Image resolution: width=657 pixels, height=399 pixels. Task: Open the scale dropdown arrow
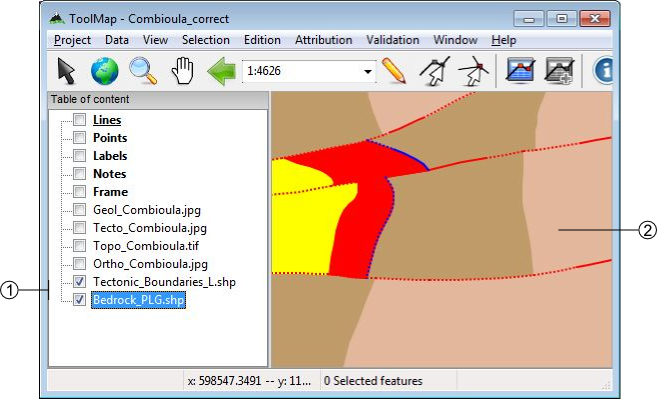367,71
